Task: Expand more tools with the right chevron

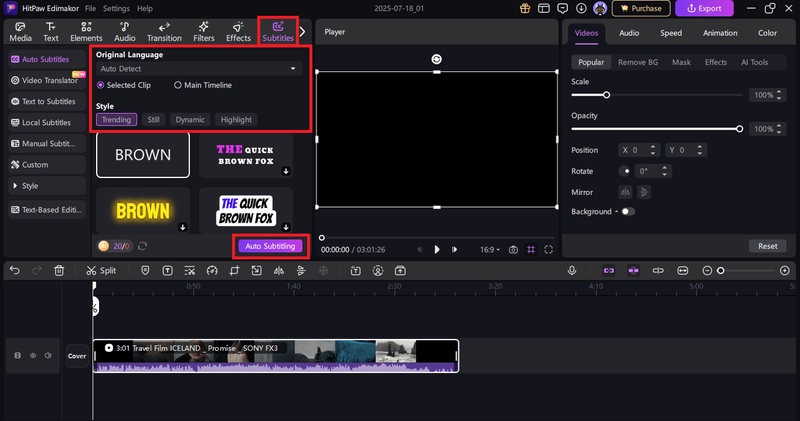Action: pos(302,32)
